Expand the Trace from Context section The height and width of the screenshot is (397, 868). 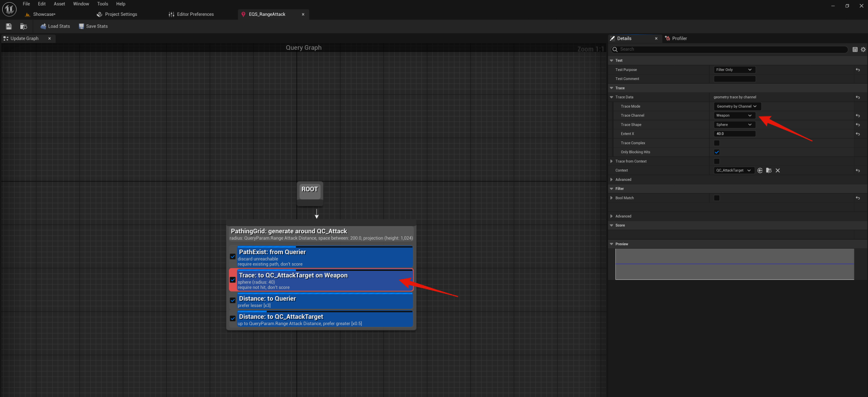point(612,161)
